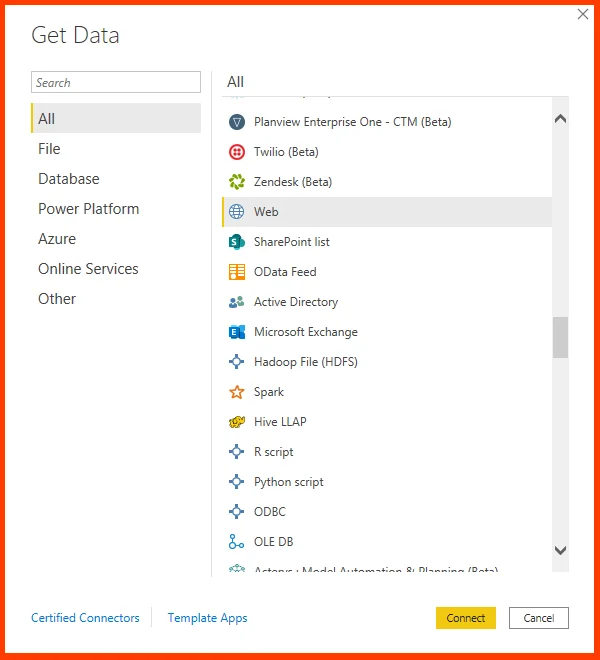Click the connector list scrollbar thumb

[560, 338]
